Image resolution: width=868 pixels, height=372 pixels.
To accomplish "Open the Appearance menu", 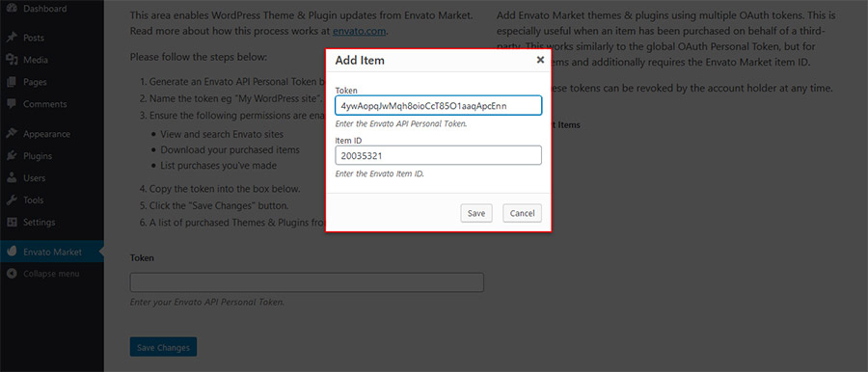I will [x=52, y=133].
